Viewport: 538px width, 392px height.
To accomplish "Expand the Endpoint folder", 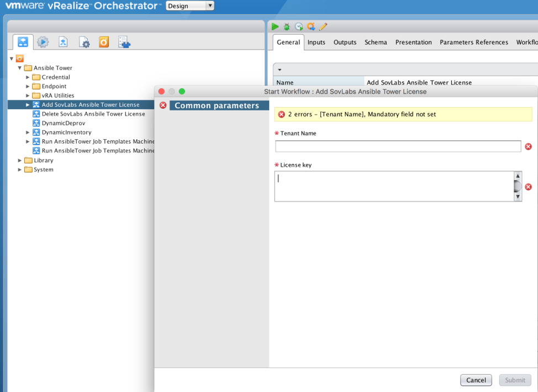I will 28,87.
